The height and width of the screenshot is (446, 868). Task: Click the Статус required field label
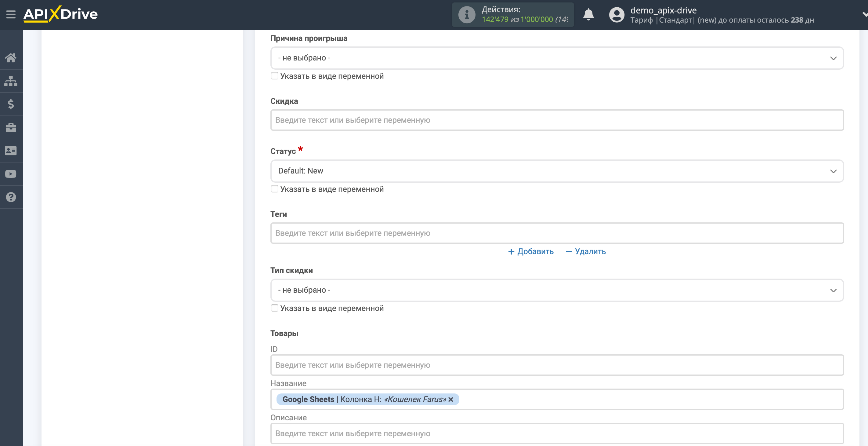pyautogui.click(x=286, y=151)
